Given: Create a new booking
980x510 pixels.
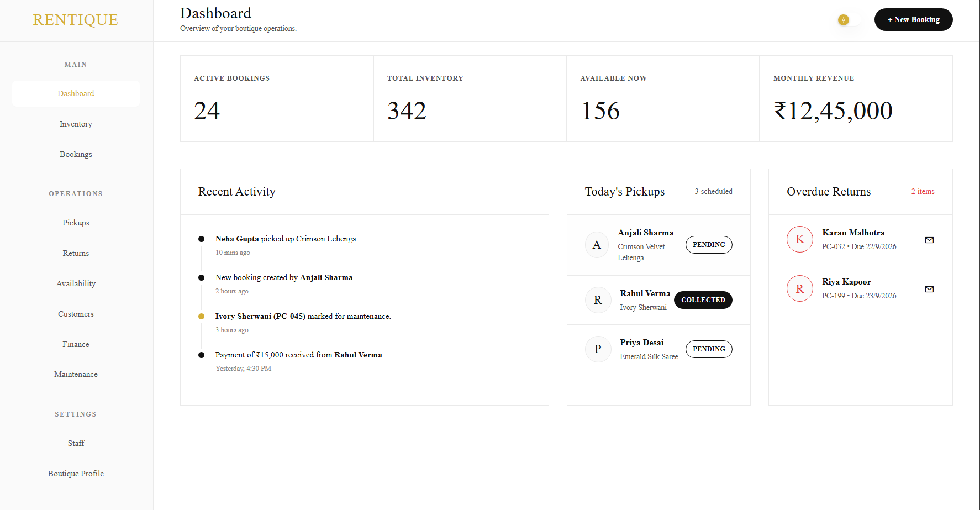Looking at the screenshot, I should pos(913,20).
